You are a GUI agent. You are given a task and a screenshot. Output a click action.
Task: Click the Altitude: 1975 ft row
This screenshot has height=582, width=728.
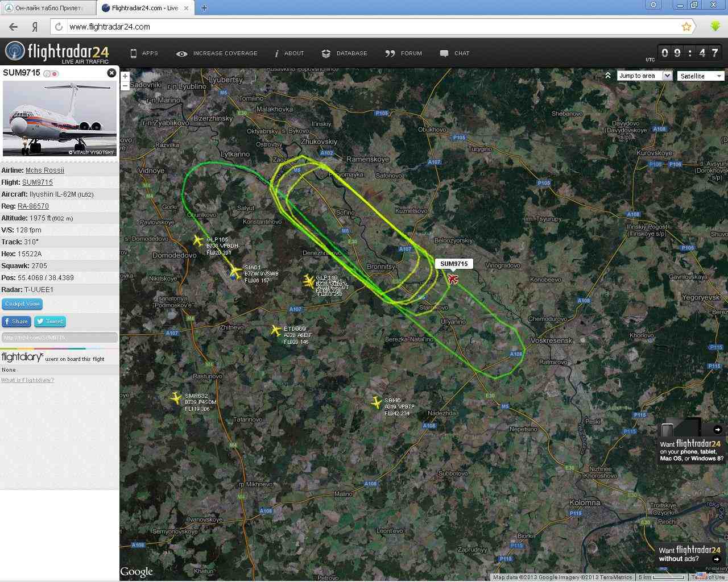(x=60, y=218)
